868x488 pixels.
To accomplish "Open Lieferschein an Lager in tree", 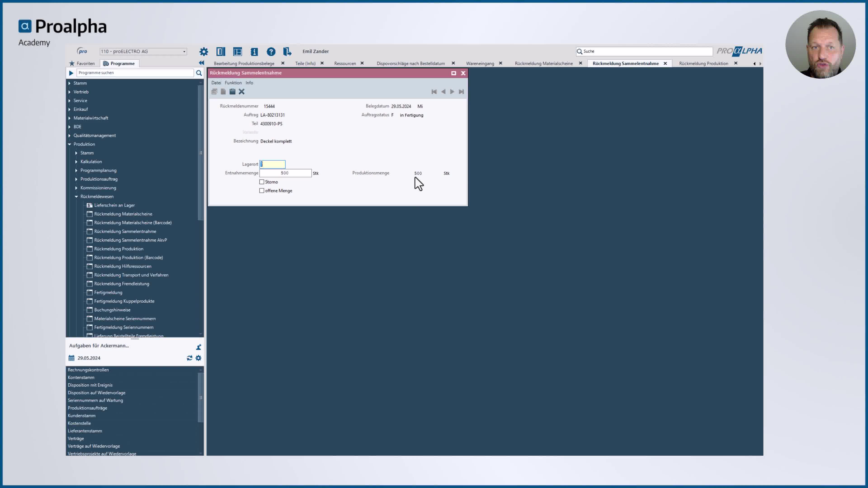I will click(x=114, y=205).
